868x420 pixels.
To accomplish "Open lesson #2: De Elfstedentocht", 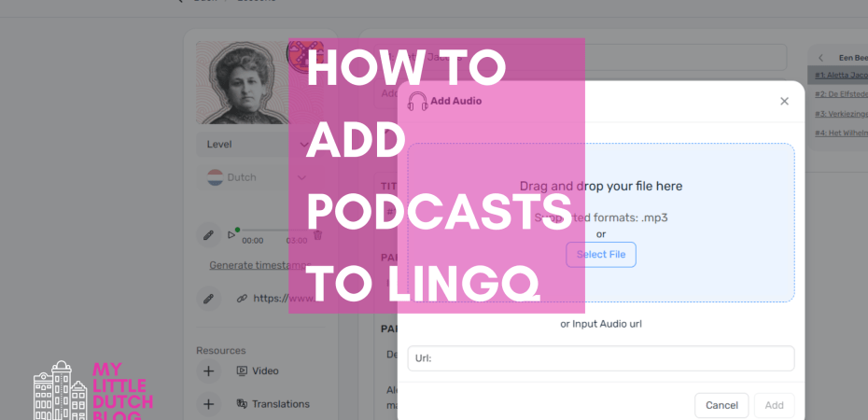I will (840, 93).
